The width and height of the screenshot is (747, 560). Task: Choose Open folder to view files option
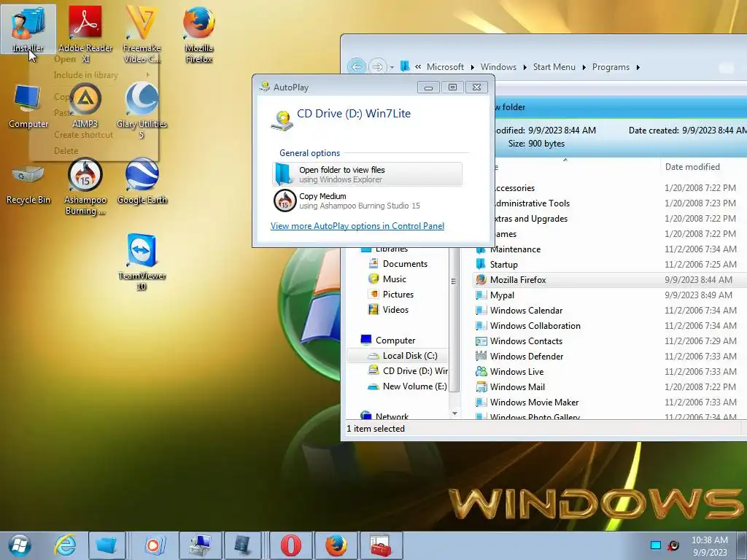(x=368, y=174)
